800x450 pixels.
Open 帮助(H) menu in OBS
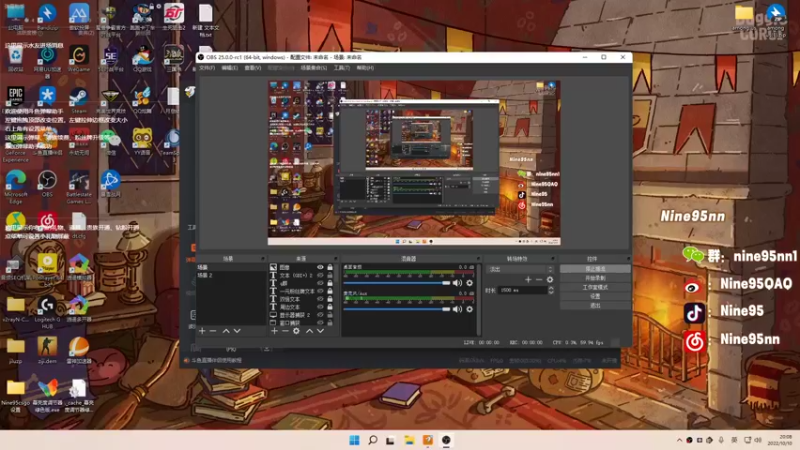[365, 68]
